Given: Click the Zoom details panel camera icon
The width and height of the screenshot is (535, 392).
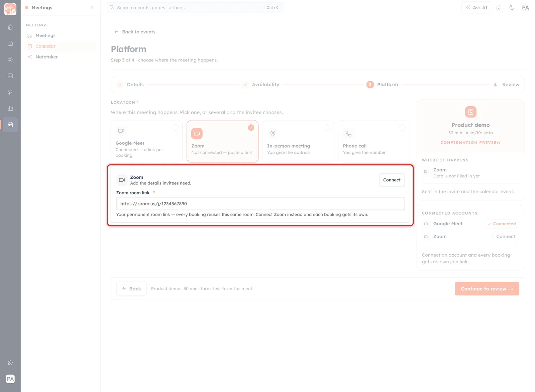Looking at the screenshot, I should (122, 180).
